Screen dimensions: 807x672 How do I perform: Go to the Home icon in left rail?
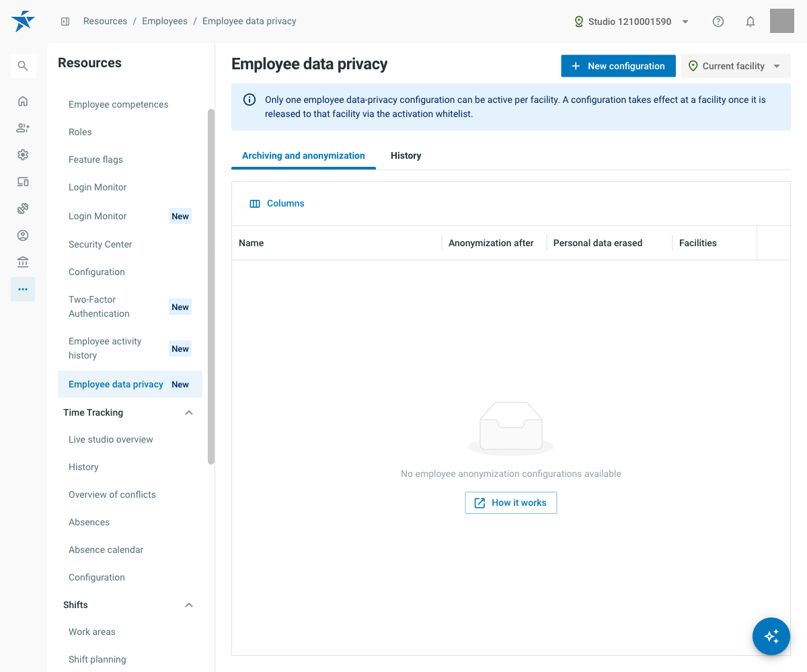coord(23,102)
